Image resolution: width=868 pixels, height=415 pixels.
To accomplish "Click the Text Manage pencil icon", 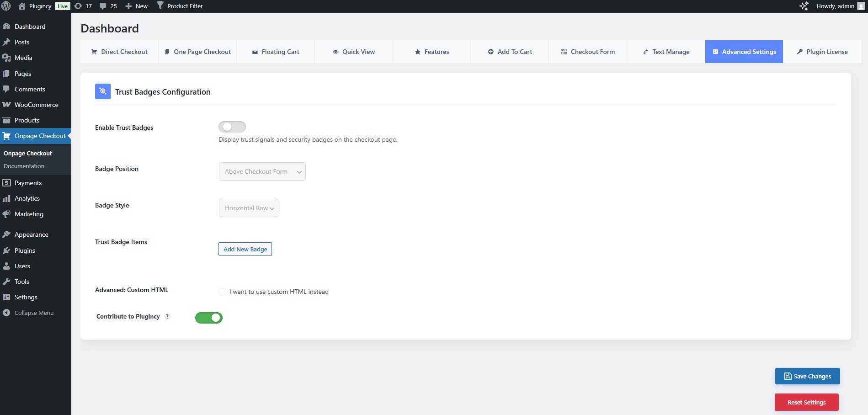I will click(x=645, y=52).
